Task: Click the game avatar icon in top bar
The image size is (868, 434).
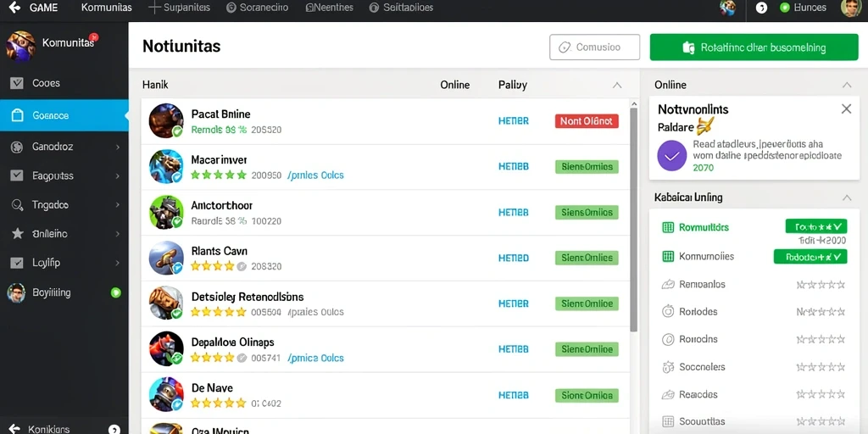Action: [726, 8]
